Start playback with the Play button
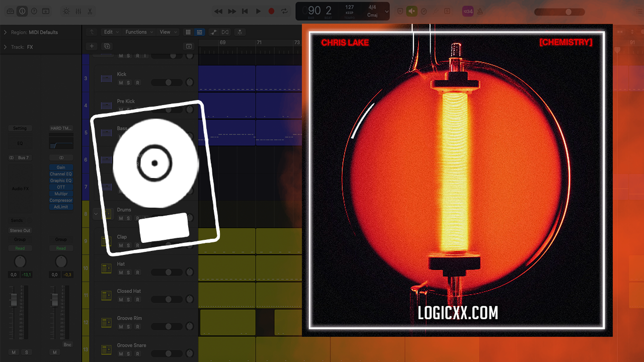 pos(258,11)
